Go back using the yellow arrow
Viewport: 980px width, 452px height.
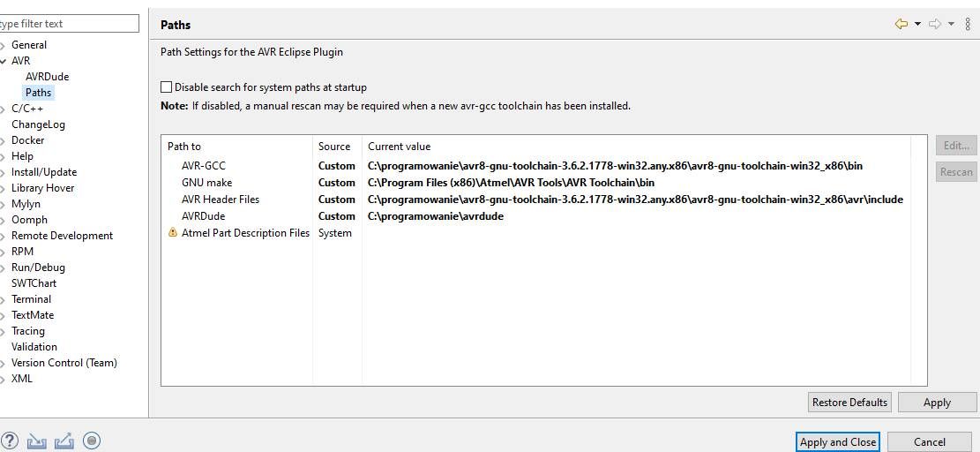[x=901, y=24]
